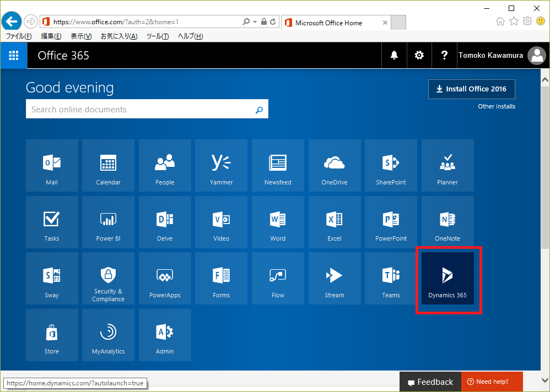Open the Store tile

point(52,335)
